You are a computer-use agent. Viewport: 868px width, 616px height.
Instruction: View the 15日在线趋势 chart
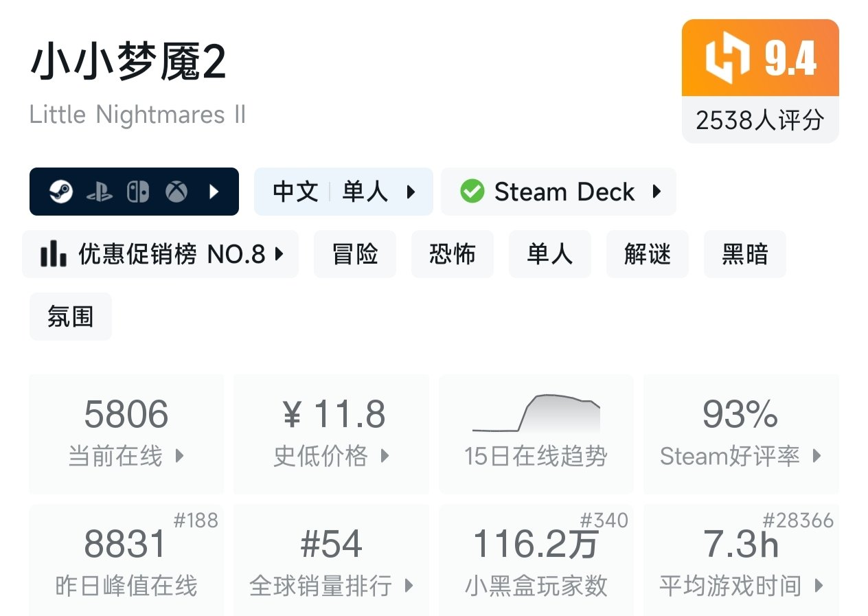click(536, 434)
